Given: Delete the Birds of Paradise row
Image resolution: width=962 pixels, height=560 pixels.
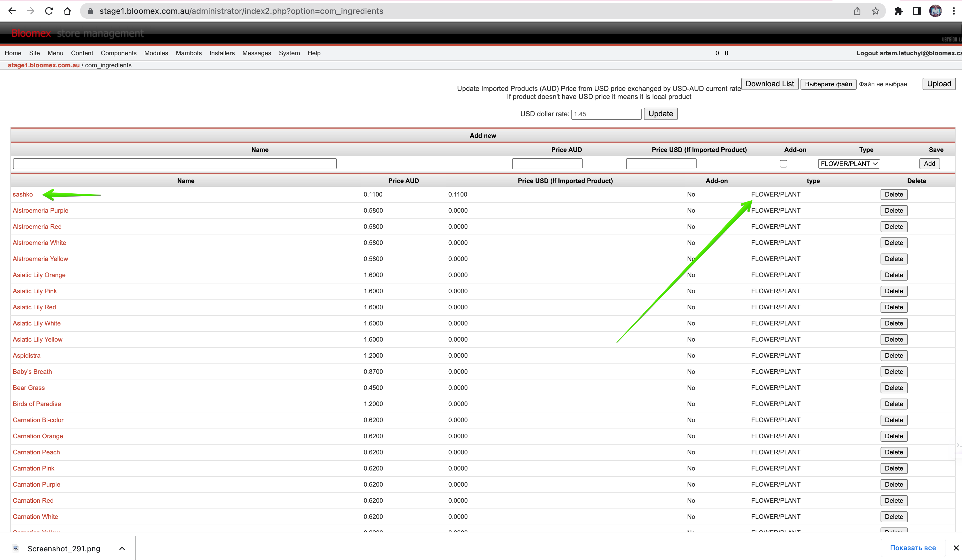Looking at the screenshot, I should click(894, 404).
